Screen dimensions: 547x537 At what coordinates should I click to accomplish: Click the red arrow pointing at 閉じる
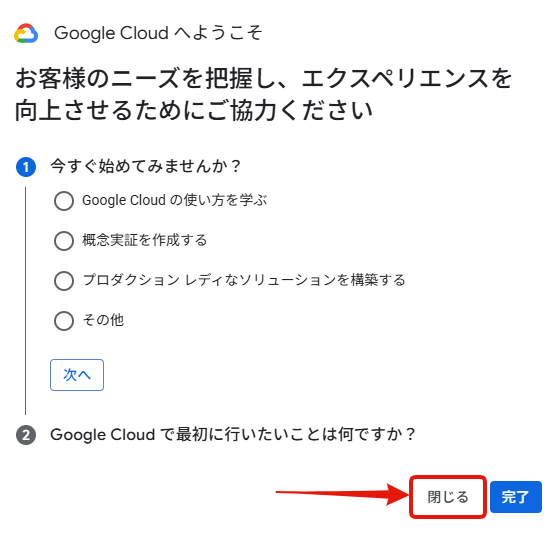point(342,493)
